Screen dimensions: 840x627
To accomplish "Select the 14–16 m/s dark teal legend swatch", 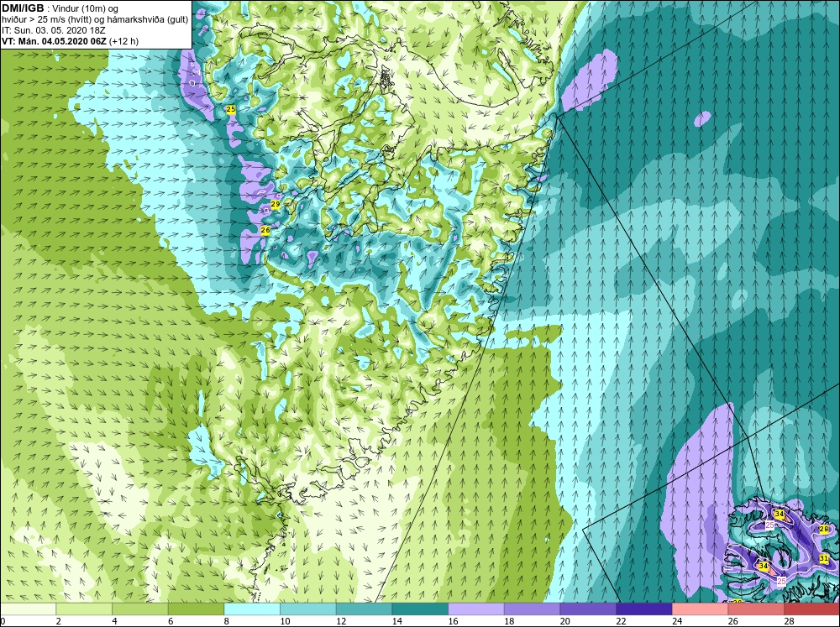I will pyautogui.click(x=420, y=609).
